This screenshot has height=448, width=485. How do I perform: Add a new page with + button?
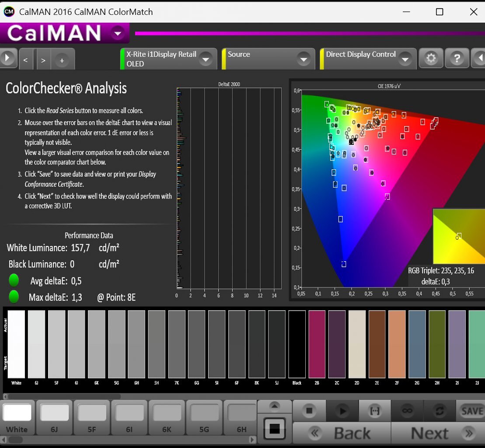pos(62,60)
